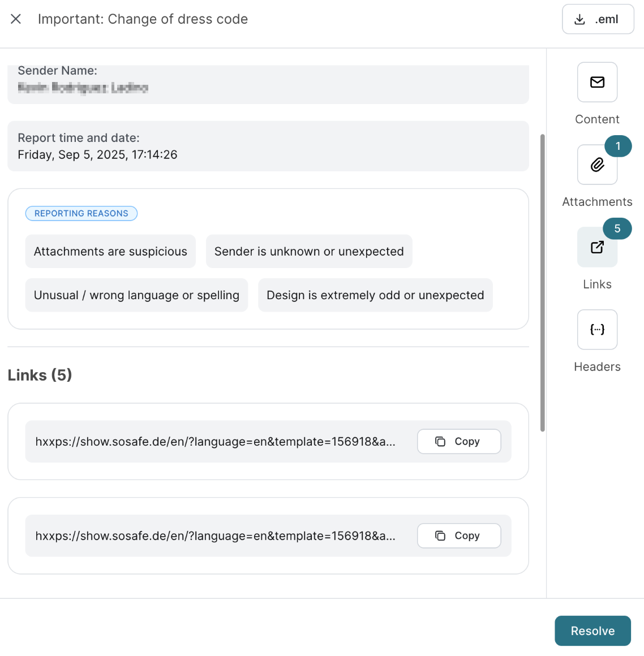Screen dimensions: 644x656
Task: Click the links count badge showing 5
Action: tap(617, 229)
